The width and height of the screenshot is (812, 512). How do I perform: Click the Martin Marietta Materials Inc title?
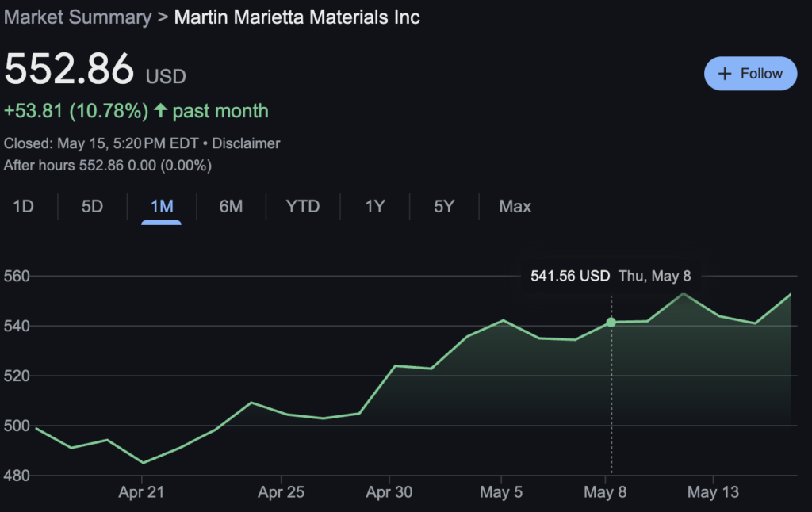tap(297, 17)
